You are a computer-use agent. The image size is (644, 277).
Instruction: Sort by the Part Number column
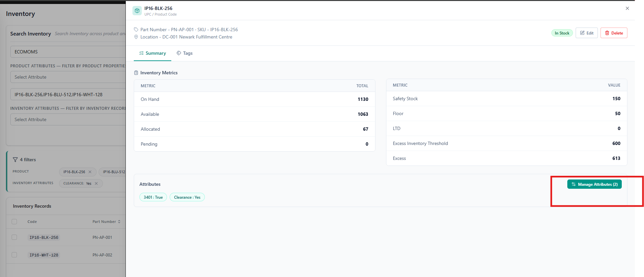click(106, 222)
